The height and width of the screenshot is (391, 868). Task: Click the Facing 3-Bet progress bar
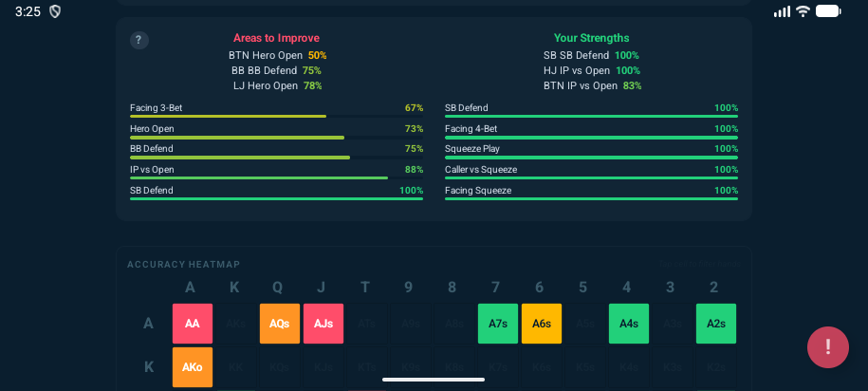276,116
